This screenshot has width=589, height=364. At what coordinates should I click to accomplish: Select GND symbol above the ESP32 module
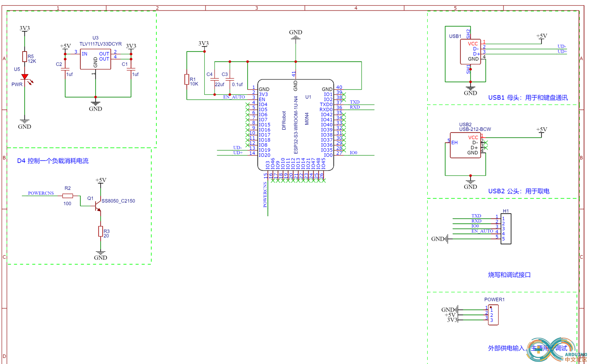296,35
